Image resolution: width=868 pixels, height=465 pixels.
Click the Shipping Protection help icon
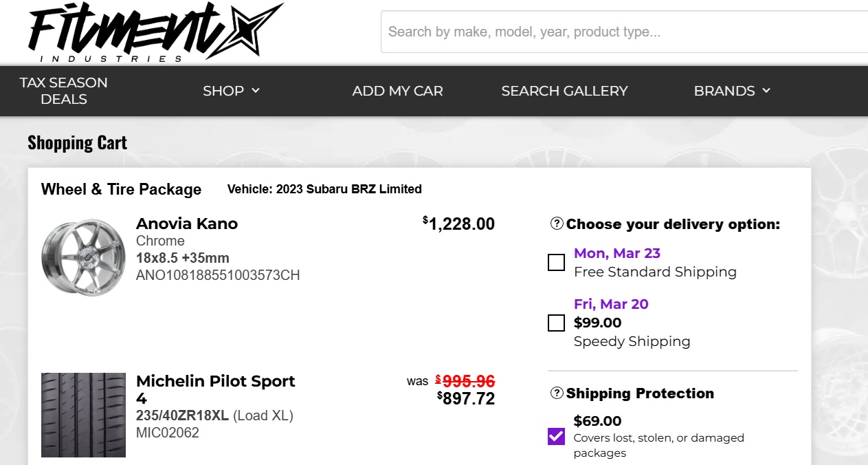point(557,393)
